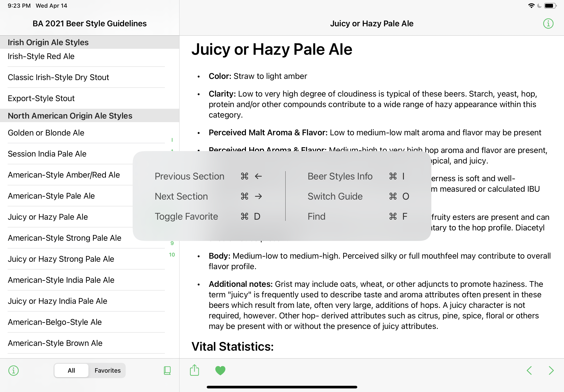Go to previous style with left chevron
564x392 pixels.
(529, 370)
